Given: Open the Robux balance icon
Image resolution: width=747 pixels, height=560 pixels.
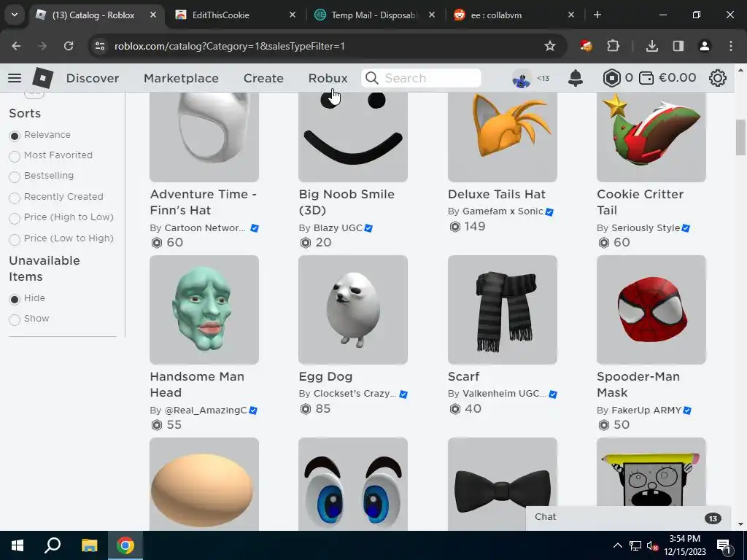Looking at the screenshot, I should click(x=612, y=77).
